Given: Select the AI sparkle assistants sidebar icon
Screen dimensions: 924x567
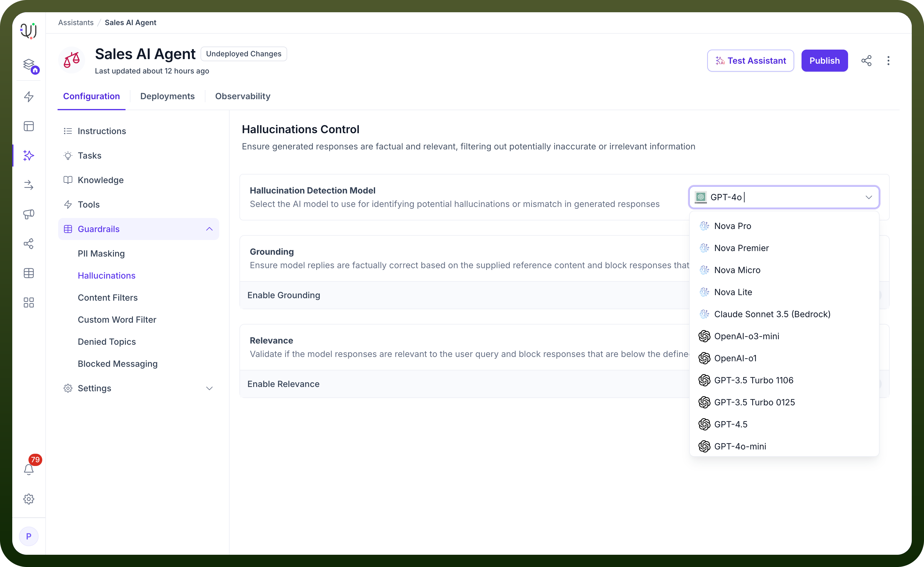Looking at the screenshot, I should (x=29, y=155).
